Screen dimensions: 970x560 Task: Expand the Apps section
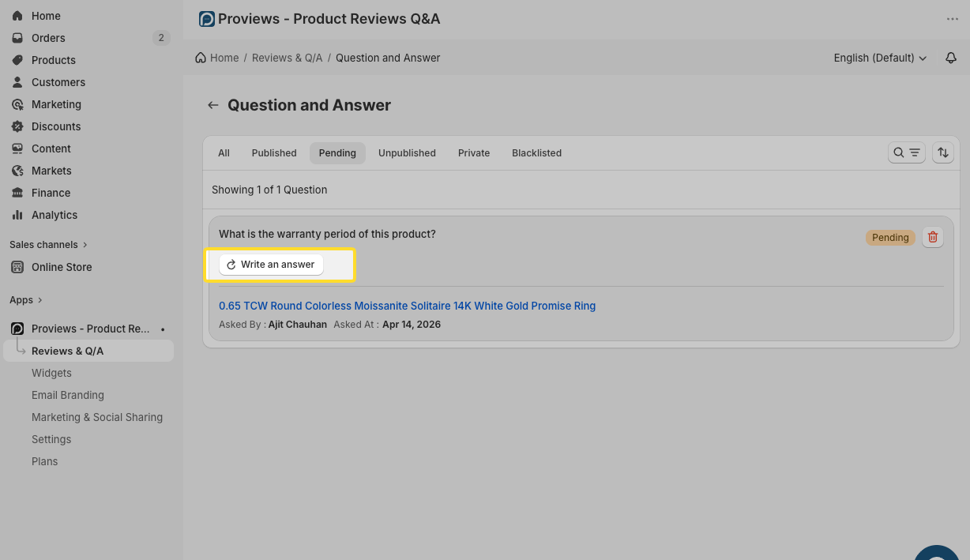[26, 300]
